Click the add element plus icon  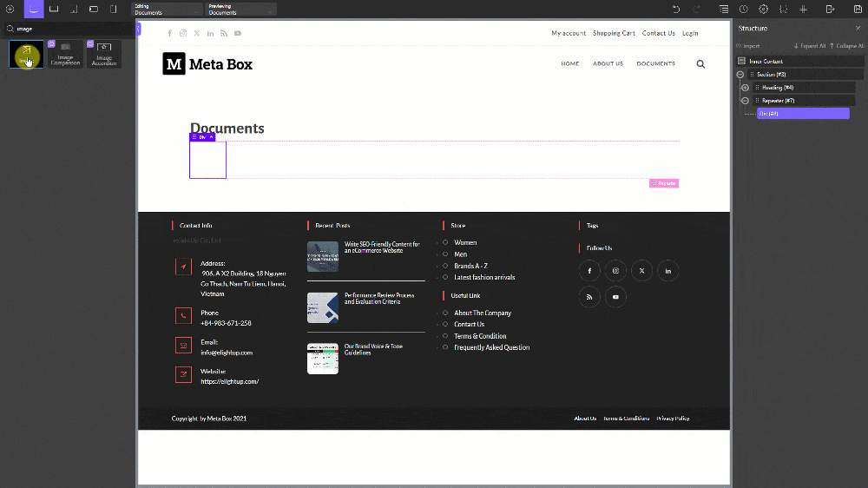(10, 9)
